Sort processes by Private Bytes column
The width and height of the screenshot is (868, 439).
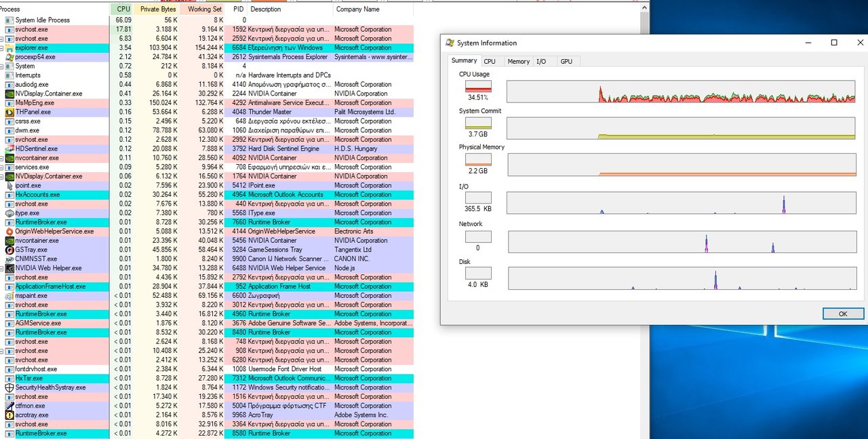pyautogui.click(x=158, y=9)
